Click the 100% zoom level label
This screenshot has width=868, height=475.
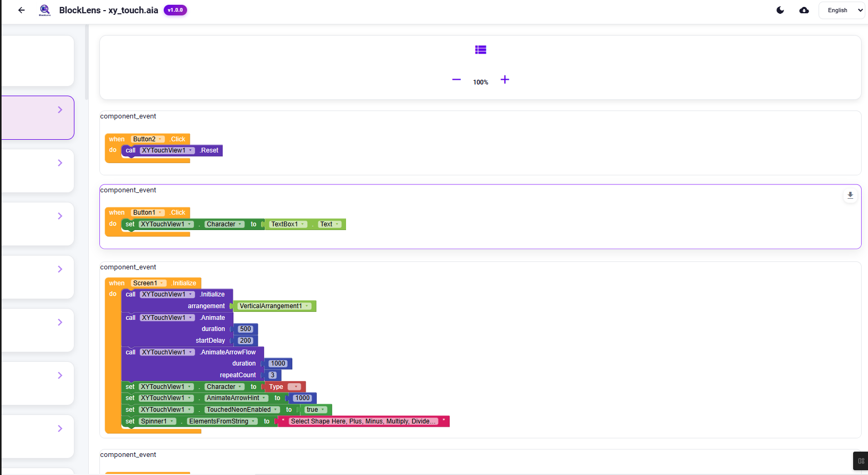click(x=481, y=82)
